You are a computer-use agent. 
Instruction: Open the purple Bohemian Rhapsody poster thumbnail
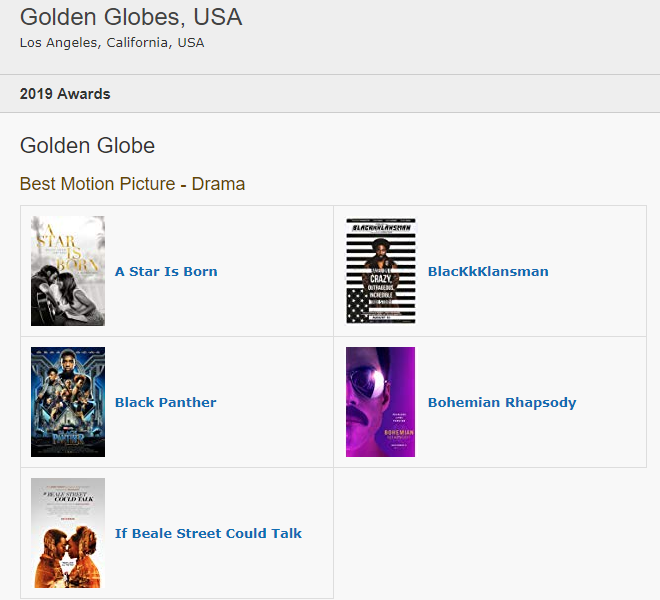(x=381, y=402)
